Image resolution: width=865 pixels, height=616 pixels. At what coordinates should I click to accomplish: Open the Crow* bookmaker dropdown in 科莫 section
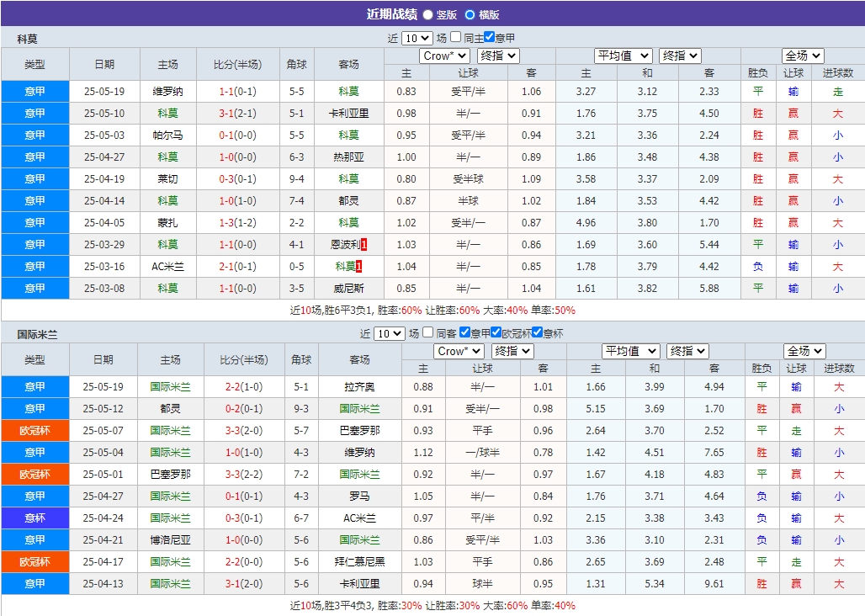(444, 56)
